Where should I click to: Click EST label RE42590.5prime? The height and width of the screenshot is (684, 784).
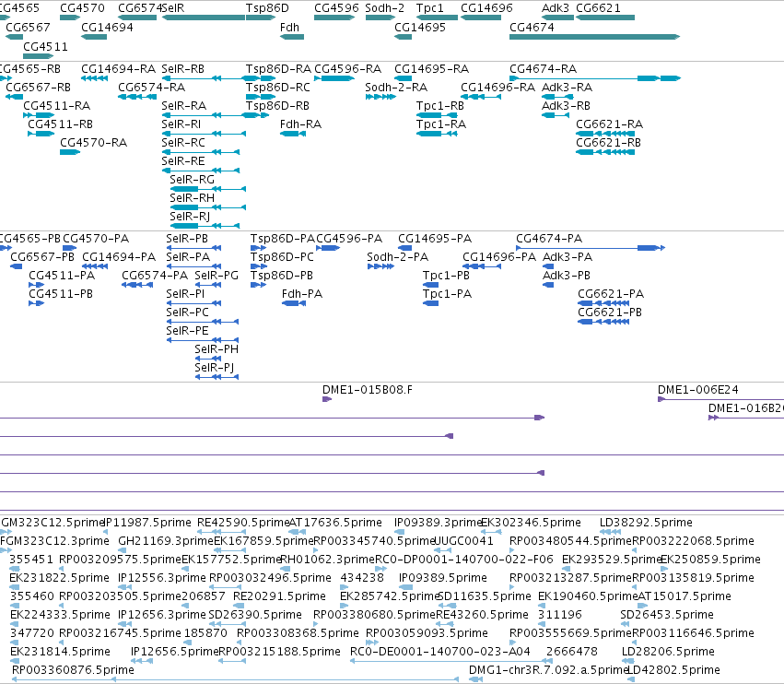(243, 523)
